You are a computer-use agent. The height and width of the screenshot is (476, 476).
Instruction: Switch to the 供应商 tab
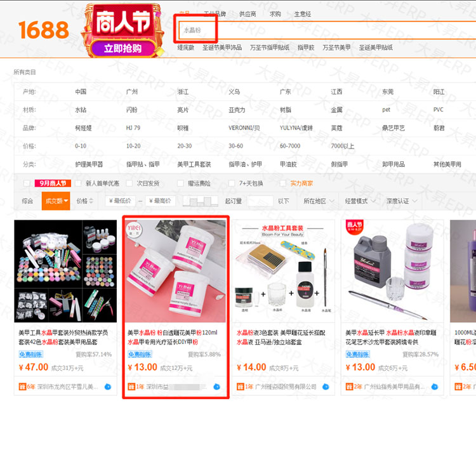pyautogui.click(x=248, y=14)
